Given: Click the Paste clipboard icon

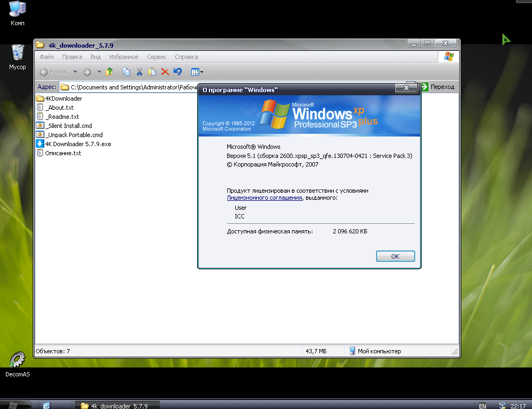Looking at the screenshot, I should point(152,72).
